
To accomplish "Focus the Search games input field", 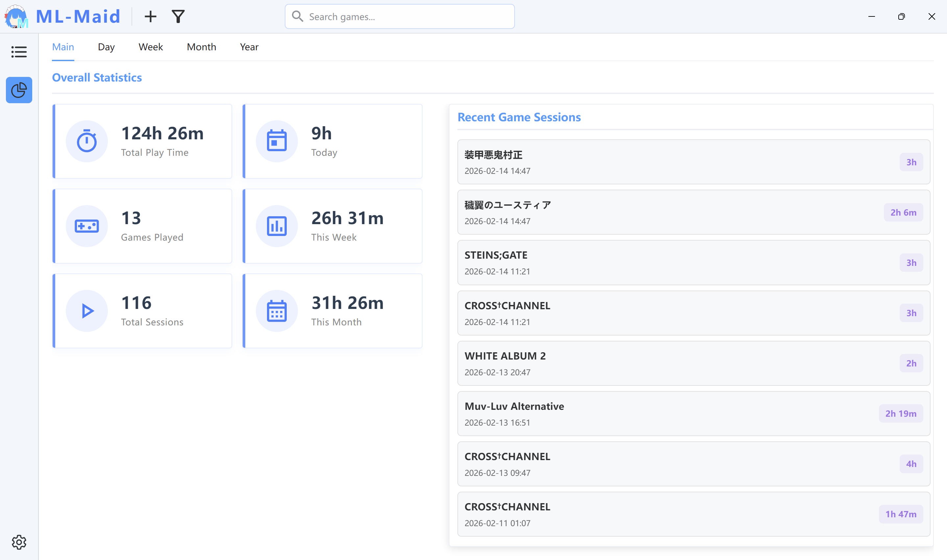I will pyautogui.click(x=400, y=17).
